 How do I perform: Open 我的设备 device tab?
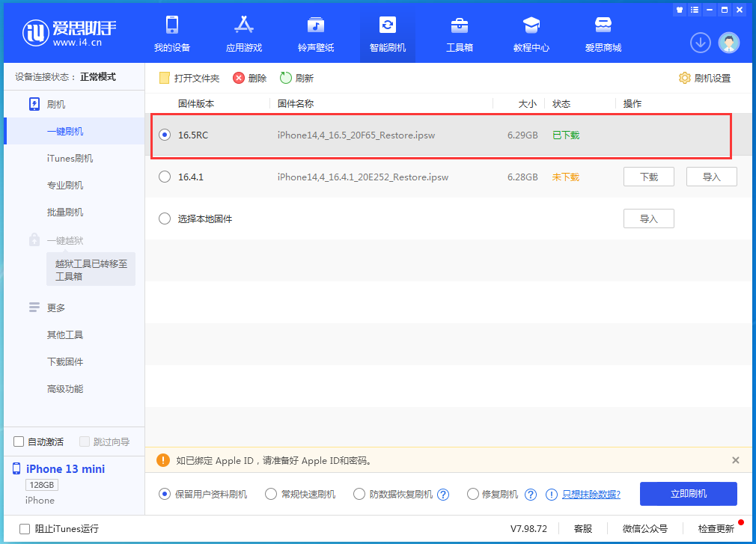tap(171, 34)
